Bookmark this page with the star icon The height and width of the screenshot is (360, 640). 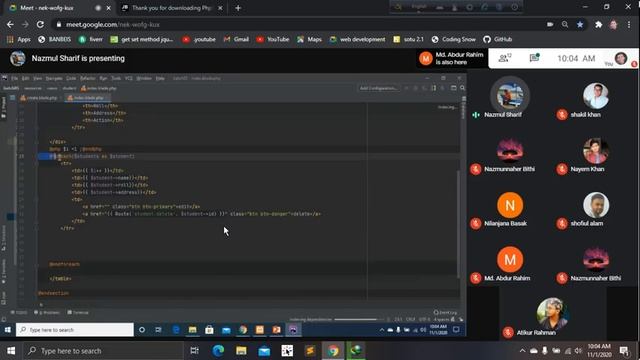tap(580, 24)
